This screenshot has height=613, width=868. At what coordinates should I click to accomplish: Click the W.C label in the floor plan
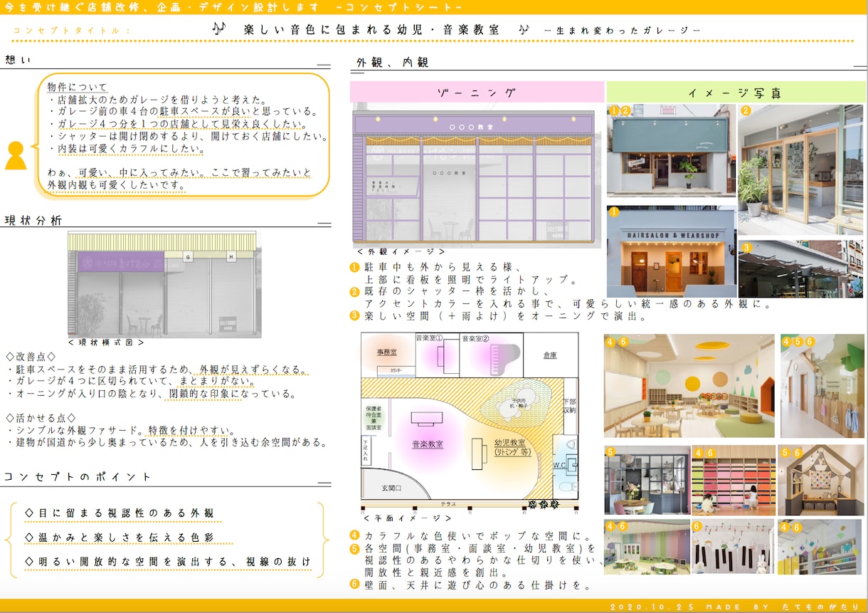point(561,465)
